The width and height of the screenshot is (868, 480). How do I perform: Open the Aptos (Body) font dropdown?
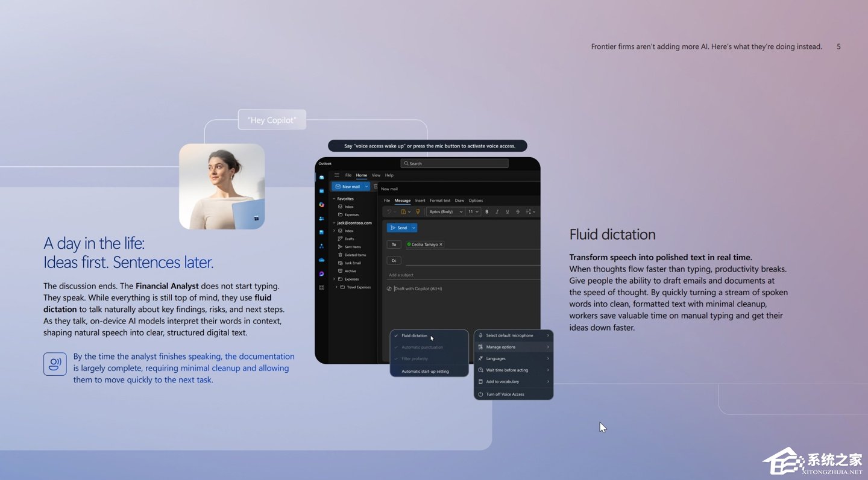coord(445,211)
